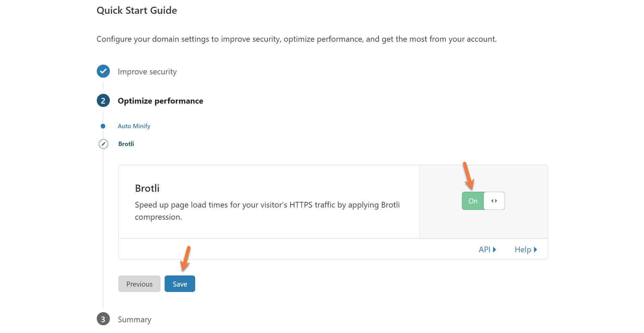644x333 pixels.
Task: Save the Brotli setting
Action: point(180,284)
